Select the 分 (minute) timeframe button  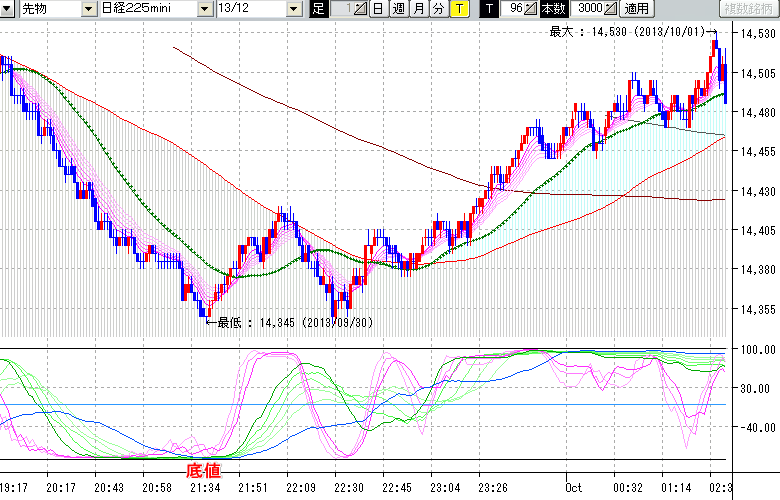pos(438,9)
